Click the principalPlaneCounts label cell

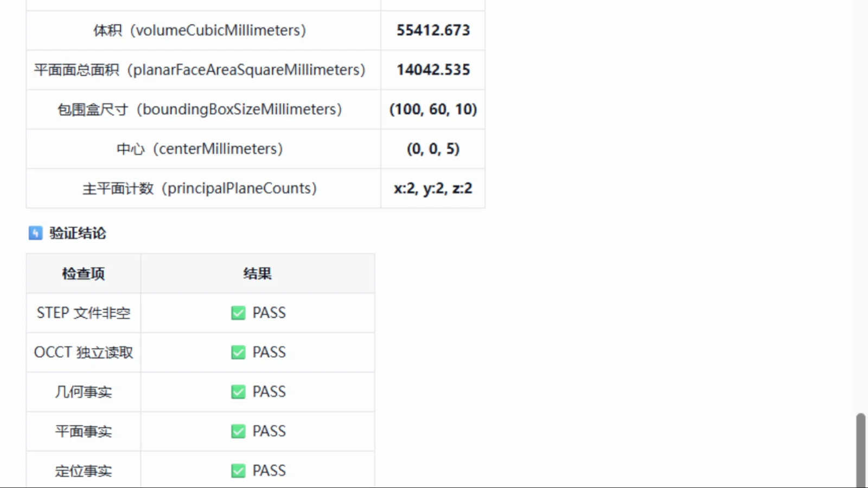[203, 189]
